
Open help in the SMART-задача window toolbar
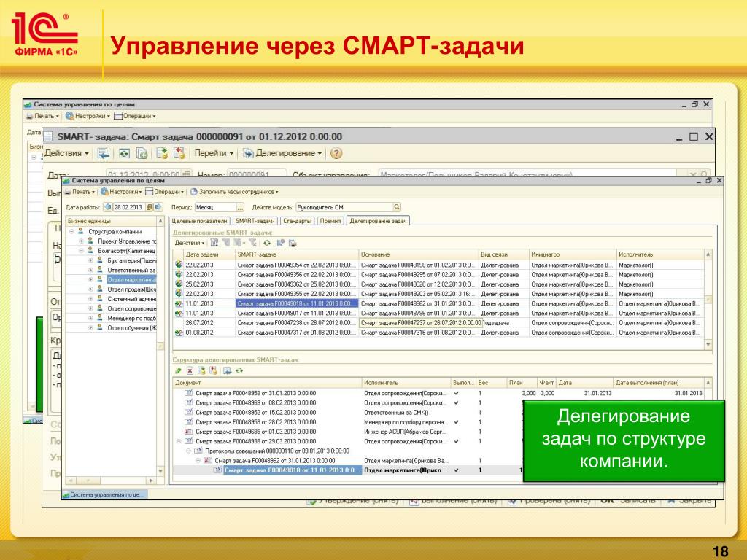336,153
